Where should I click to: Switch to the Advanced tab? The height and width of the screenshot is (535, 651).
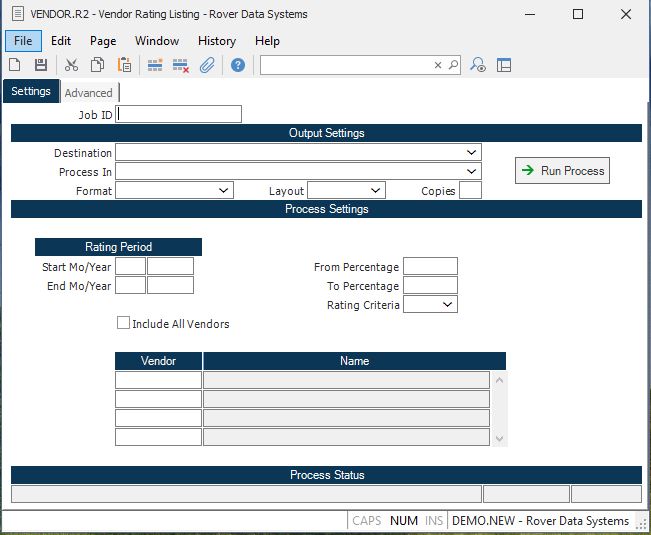tap(88, 93)
